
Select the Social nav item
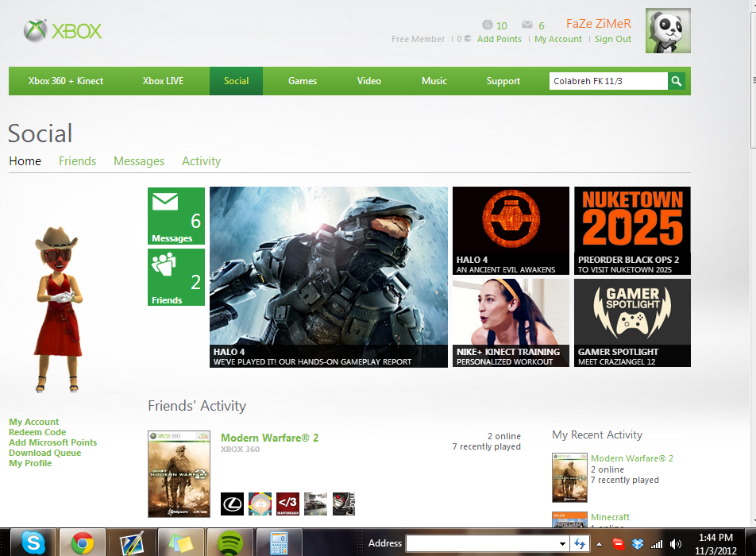pyautogui.click(x=237, y=81)
